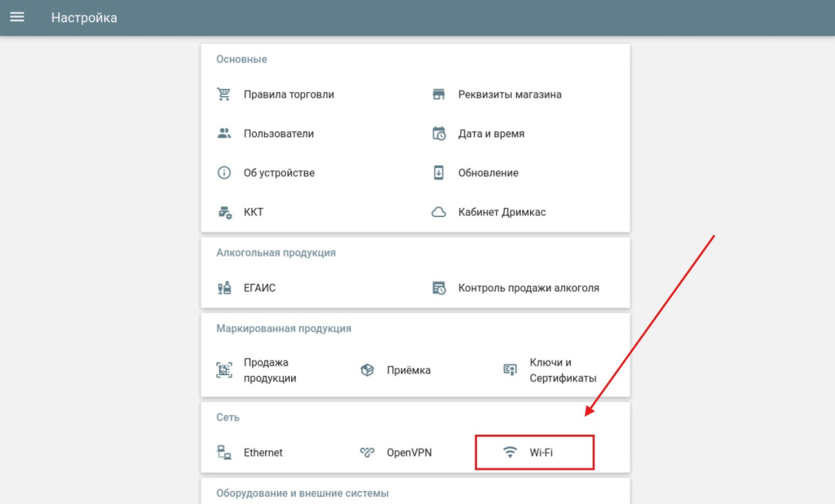This screenshot has width=835, height=504.
Task: Open the Wi-Fi settings entry
Action: [x=542, y=452]
